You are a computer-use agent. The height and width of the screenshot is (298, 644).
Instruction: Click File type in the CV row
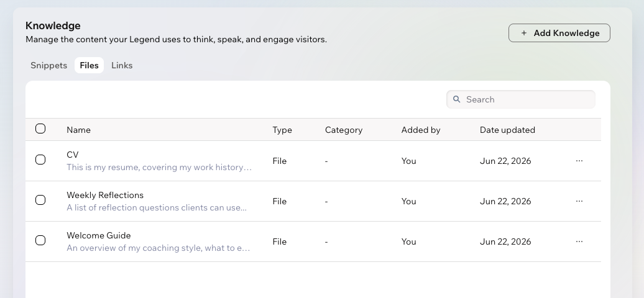(x=279, y=161)
